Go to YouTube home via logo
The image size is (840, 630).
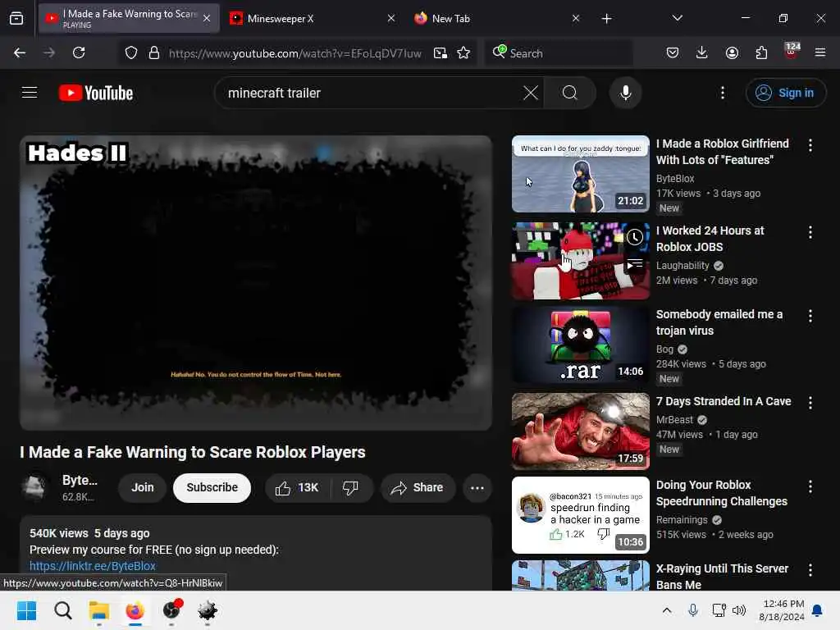click(96, 94)
